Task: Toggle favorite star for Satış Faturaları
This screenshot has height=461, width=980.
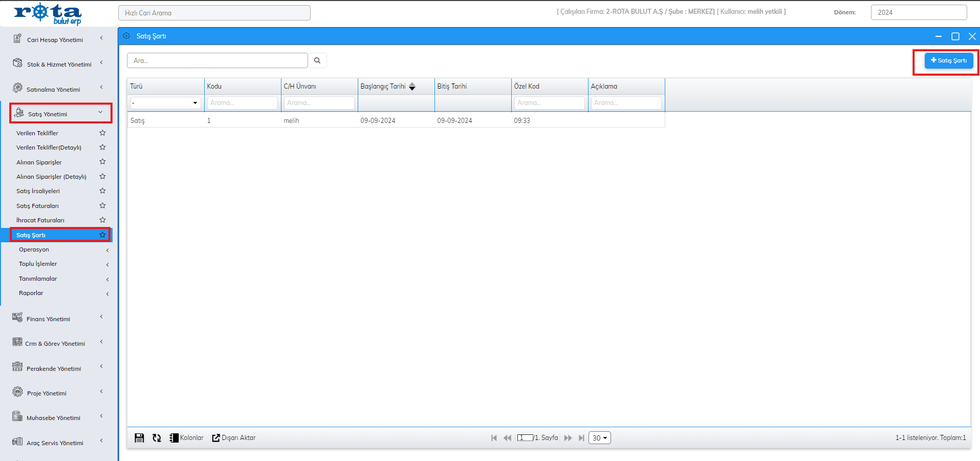Action: [x=102, y=205]
